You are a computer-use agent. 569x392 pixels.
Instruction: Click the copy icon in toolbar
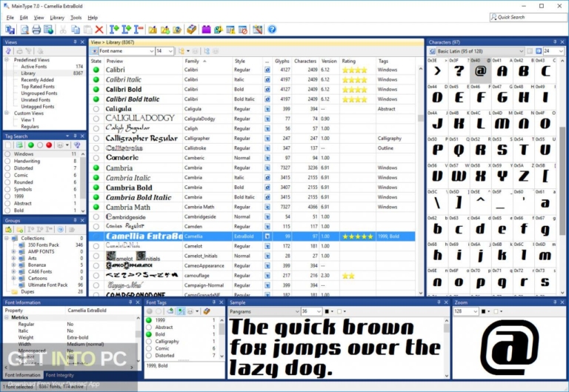coord(76,30)
